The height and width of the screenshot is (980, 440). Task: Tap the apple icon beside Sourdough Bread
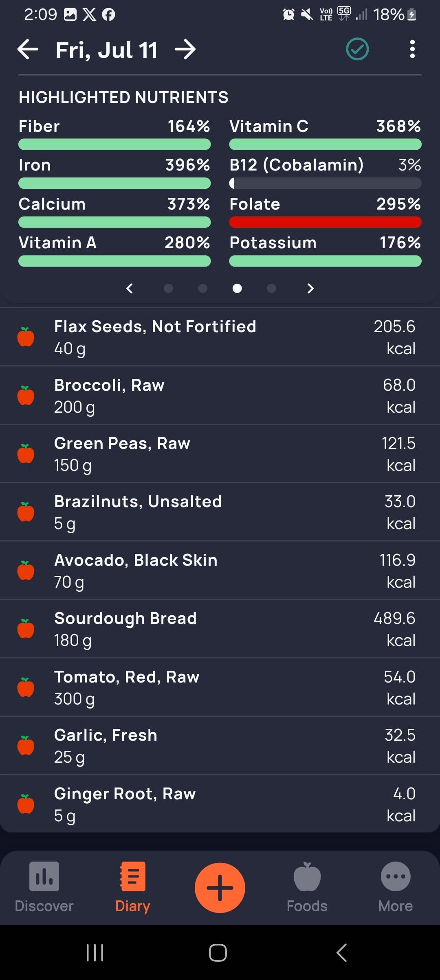pos(26,629)
